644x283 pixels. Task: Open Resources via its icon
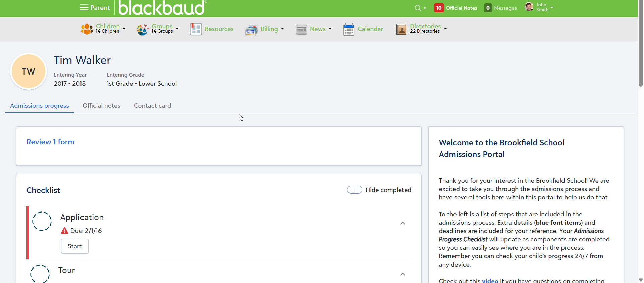(x=196, y=29)
